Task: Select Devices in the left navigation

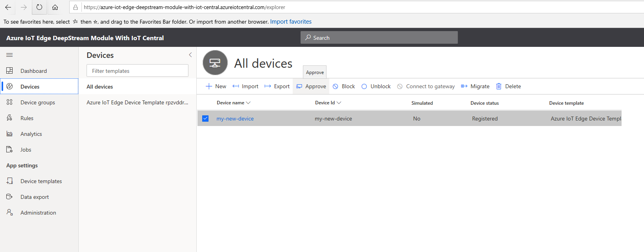Action: pos(39,86)
